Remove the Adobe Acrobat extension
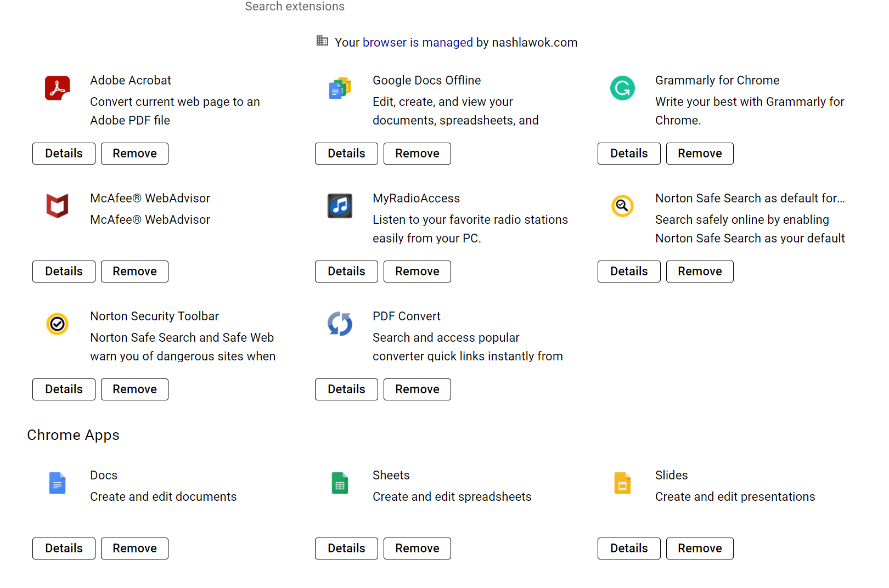Viewport: 889px width, 588px height. [x=134, y=154]
